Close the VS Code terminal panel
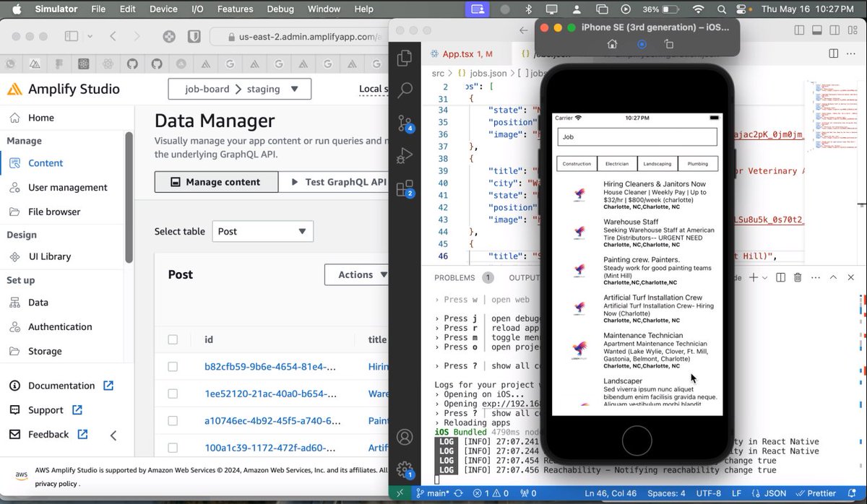The height and width of the screenshot is (504, 867). (x=850, y=277)
